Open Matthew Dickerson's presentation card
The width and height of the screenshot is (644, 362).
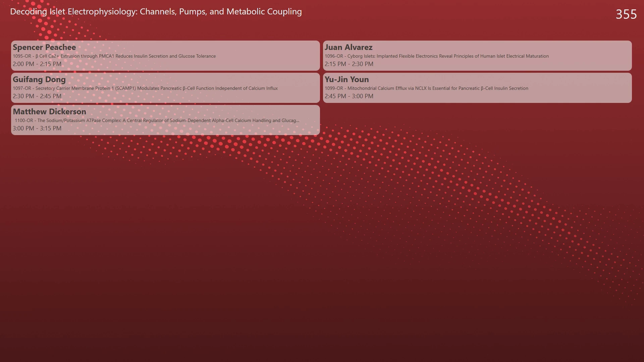tap(165, 120)
